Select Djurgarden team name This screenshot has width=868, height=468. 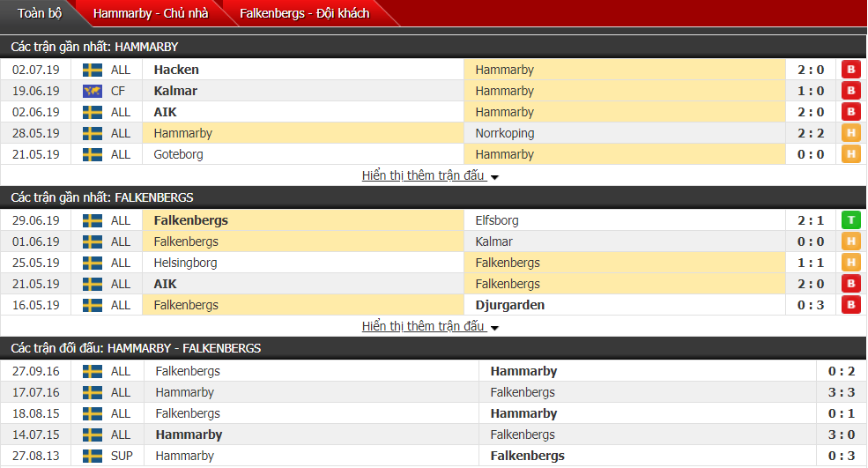click(x=510, y=305)
